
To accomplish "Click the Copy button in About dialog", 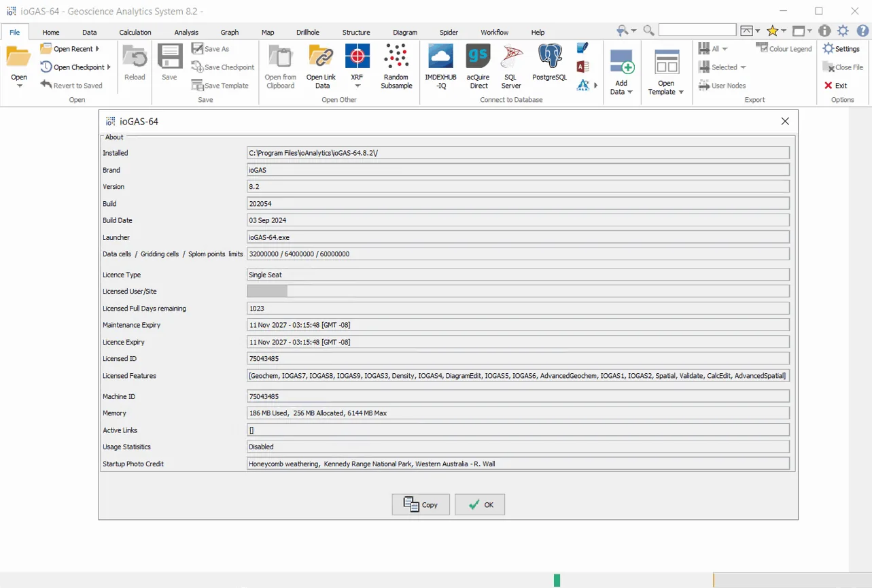I will pyautogui.click(x=421, y=504).
